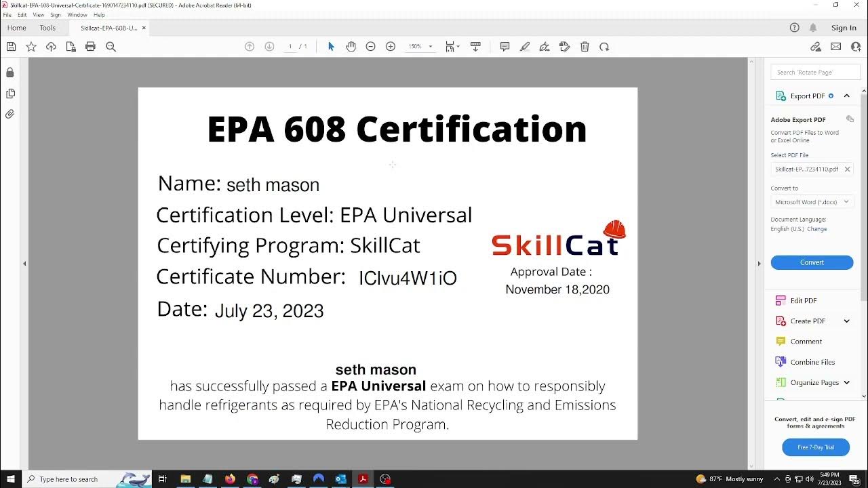Open the Edit menu
Viewport: 868px width, 488px height.
pyautogui.click(x=22, y=15)
